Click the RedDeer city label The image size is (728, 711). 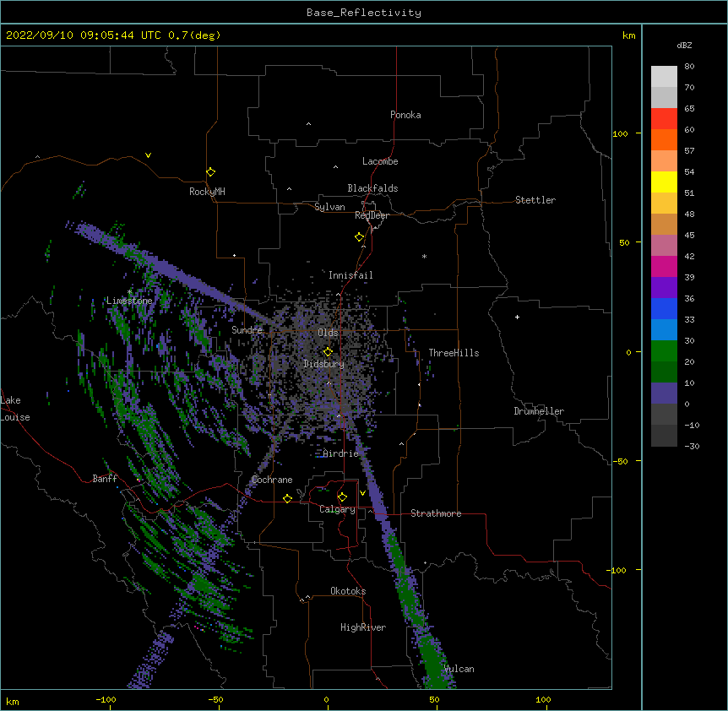point(372,215)
